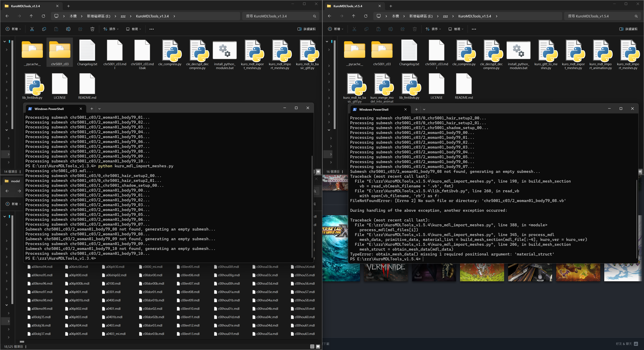
Task: Open PowerShell new tab profile dropdown on left
Action: coord(99,109)
